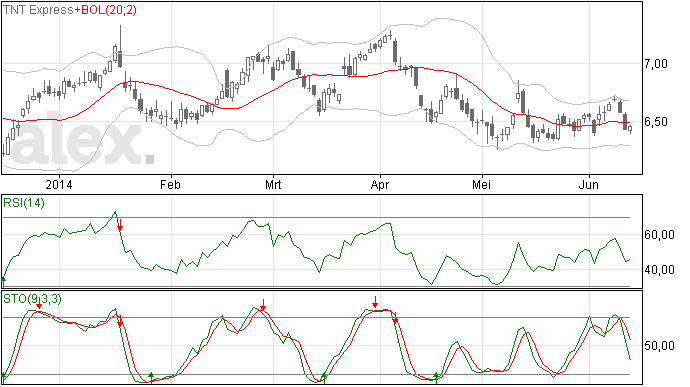Click the 60,00 RSI axis value
The width and height of the screenshot is (690, 387).
coord(659,235)
